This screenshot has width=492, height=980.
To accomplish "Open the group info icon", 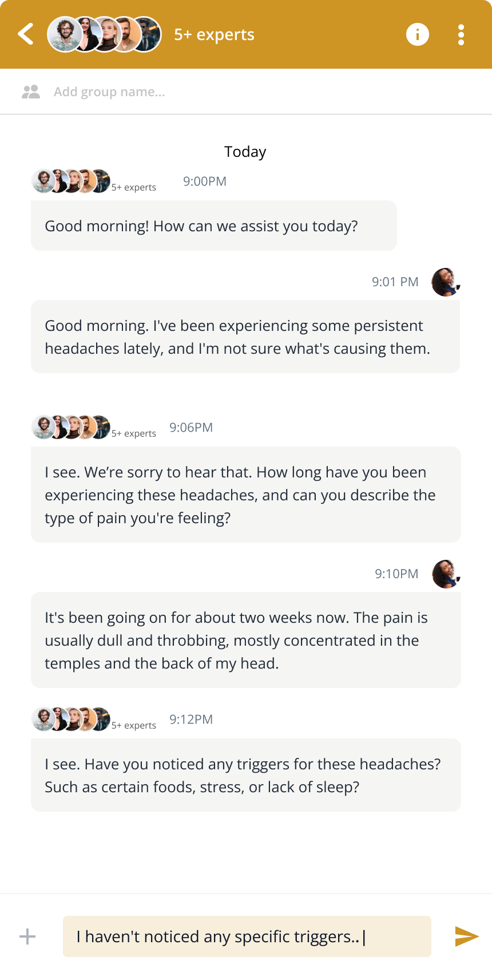I will [x=418, y=34].
